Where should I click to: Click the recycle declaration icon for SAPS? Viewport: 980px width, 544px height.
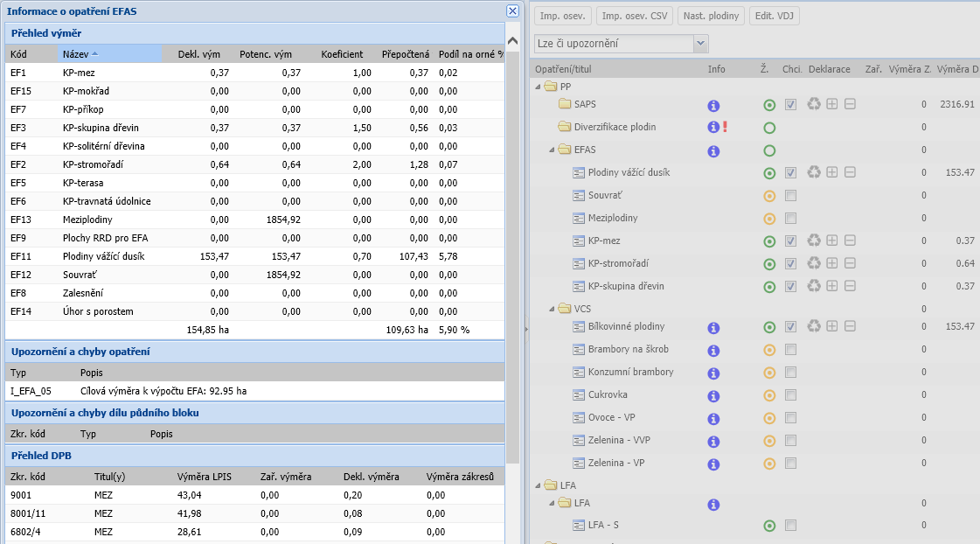coord(814,104)
